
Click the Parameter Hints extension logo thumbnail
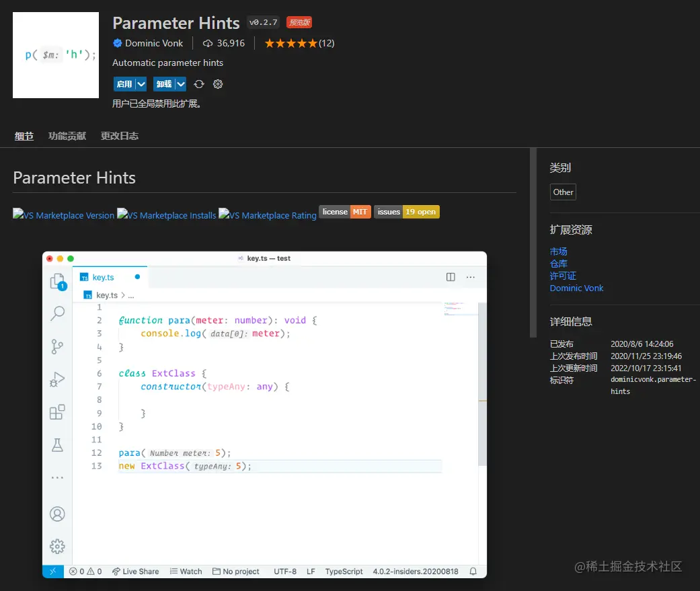click(x=56, y=55)
